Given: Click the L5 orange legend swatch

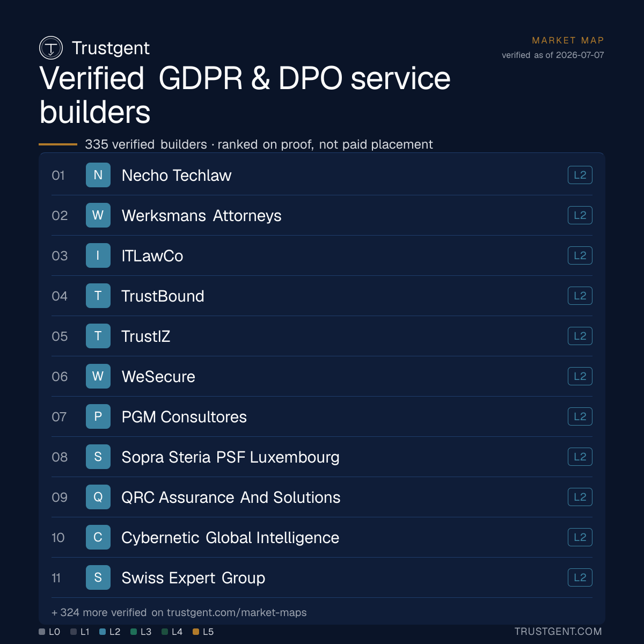Looking at the screenshot, I should tap(196, 632).
